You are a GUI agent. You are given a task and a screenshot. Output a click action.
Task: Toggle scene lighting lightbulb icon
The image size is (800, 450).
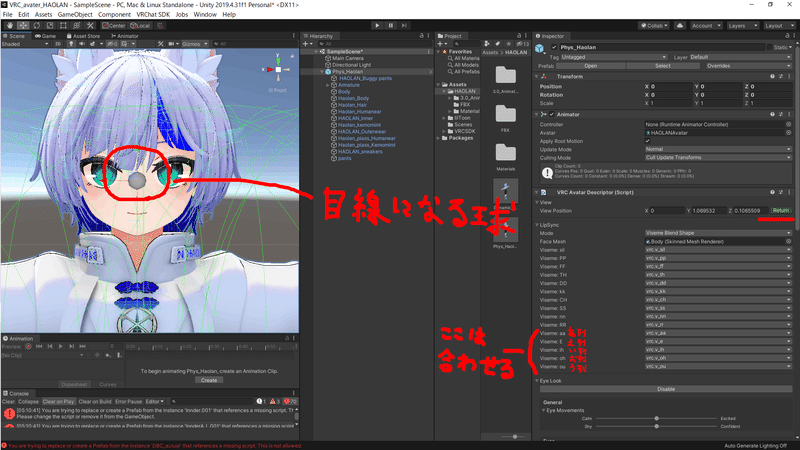pyautogui.click(x=71, y=44)
